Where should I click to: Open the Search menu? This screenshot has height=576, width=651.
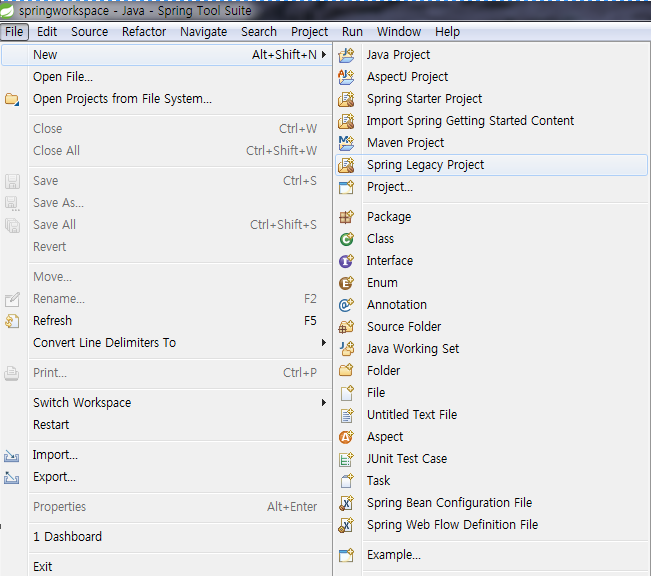coord(259,32)
